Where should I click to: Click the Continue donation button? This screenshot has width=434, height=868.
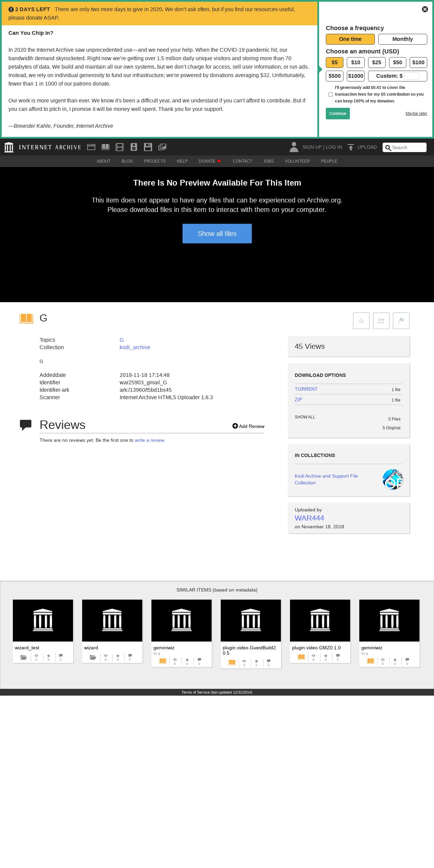(x=338, y=114)
